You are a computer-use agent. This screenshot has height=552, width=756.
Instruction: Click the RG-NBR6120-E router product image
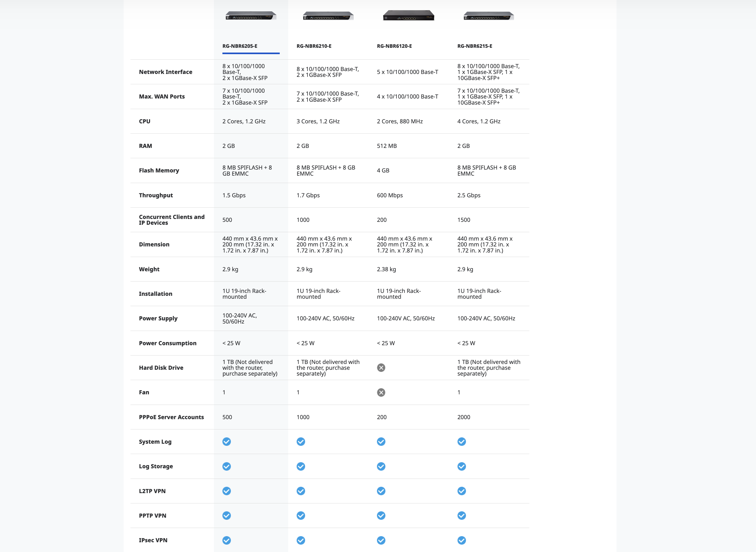(408, 15)
